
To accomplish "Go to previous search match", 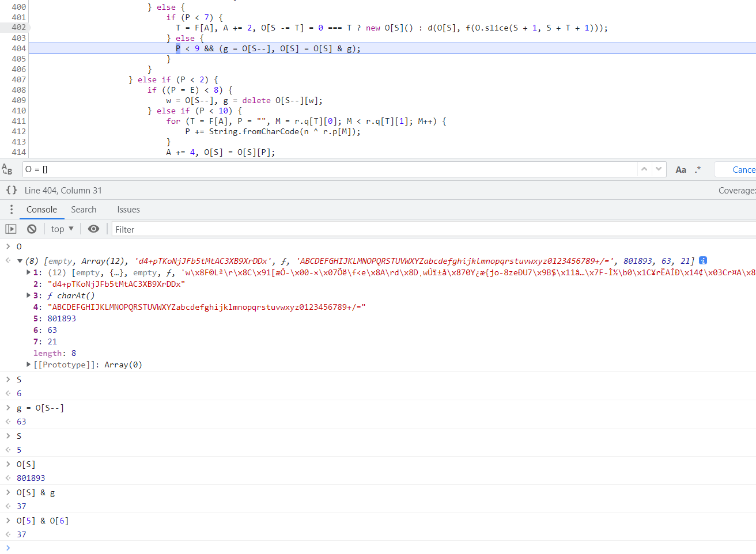I will (x=644, y=169).
